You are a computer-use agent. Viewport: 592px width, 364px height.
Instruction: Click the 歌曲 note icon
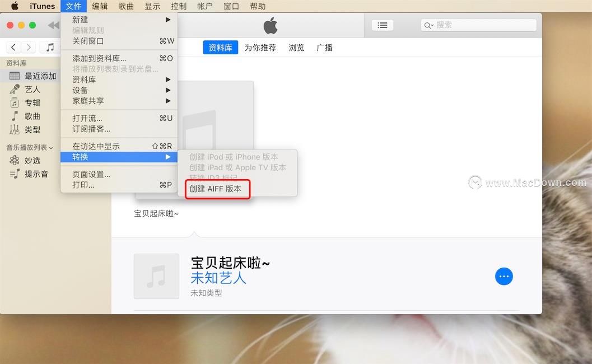pos(15,116)
